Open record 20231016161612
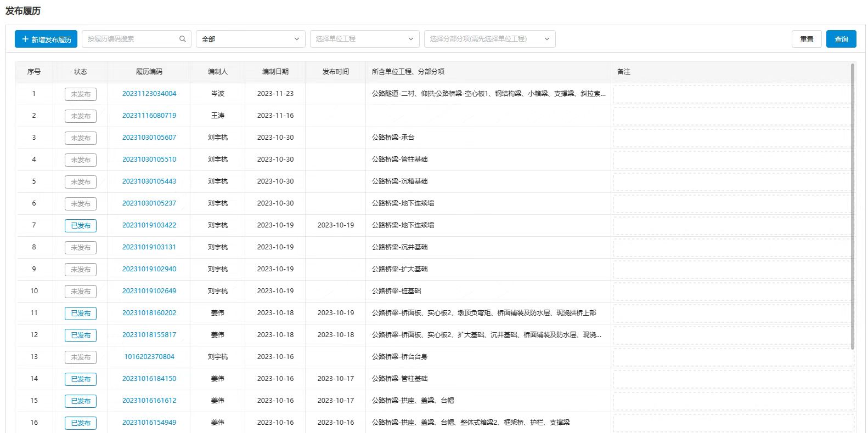The width and height of the screenshot is (868, 433). [149, 401]
